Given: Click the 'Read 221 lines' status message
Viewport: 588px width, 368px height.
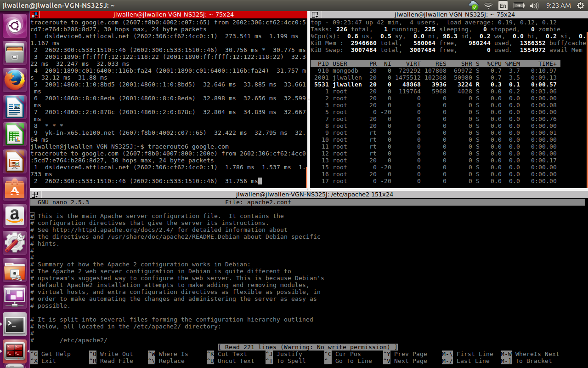Looking at the screenshot, I should coord(308,347).
